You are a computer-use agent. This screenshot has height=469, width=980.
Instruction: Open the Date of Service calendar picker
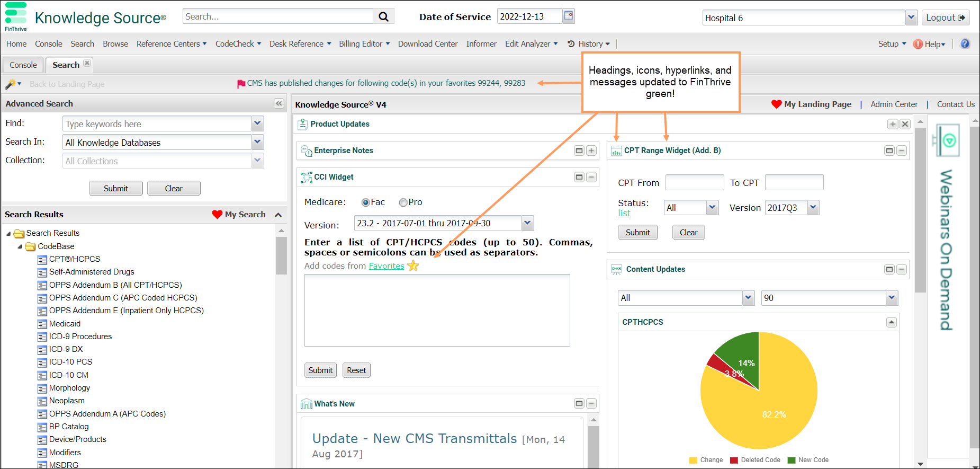pyautogui.click(x=568, y=16)
